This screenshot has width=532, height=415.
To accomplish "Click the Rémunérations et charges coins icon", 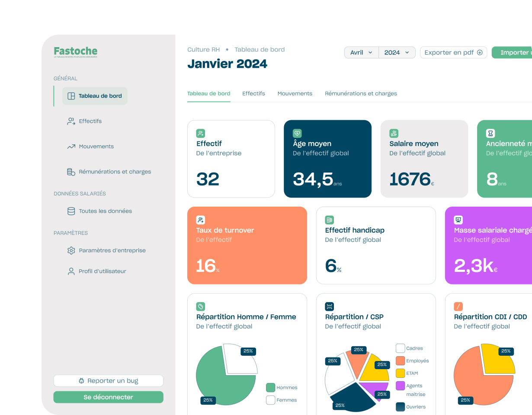I will (71, 172).
